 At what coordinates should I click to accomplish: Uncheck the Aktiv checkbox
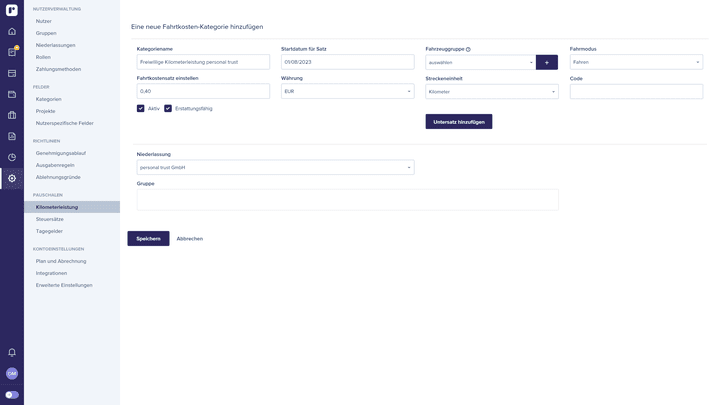[141, 108]
